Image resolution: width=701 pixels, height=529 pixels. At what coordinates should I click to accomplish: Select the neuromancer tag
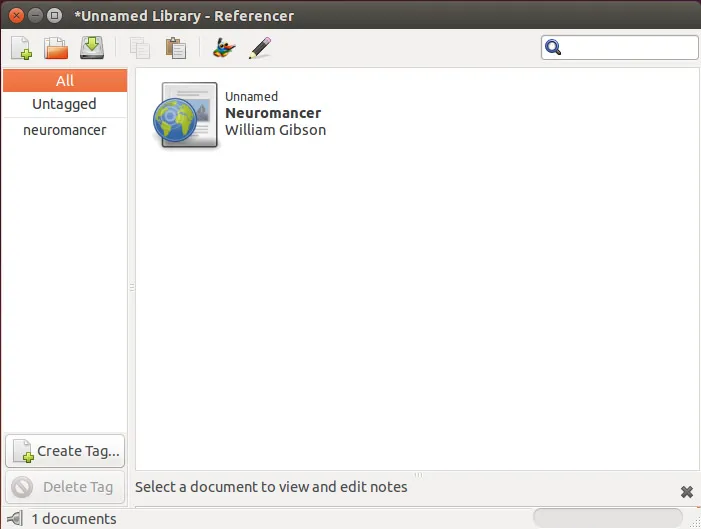[65, 130]
